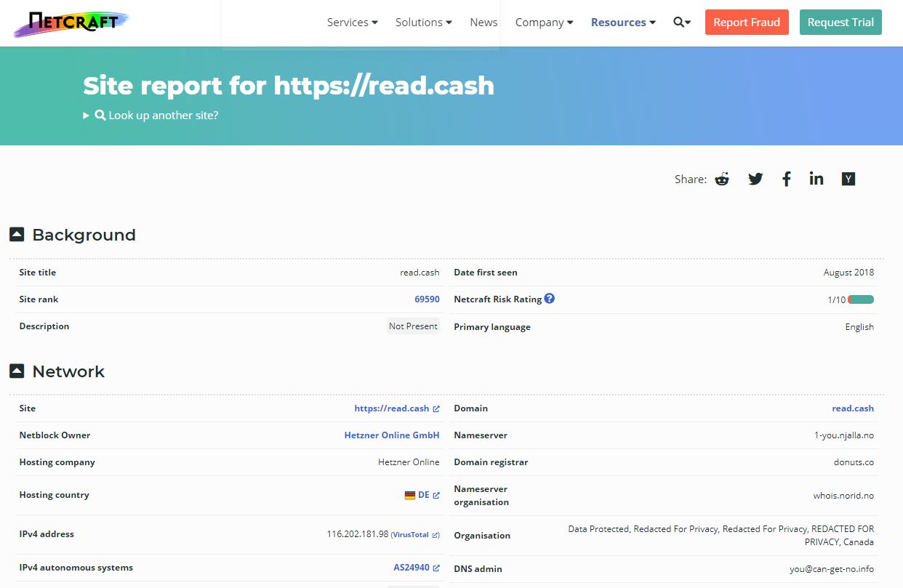This screenshot has width=903, height=588.
Task: Click the Report Fraud button
Action: tap(747, 23)
